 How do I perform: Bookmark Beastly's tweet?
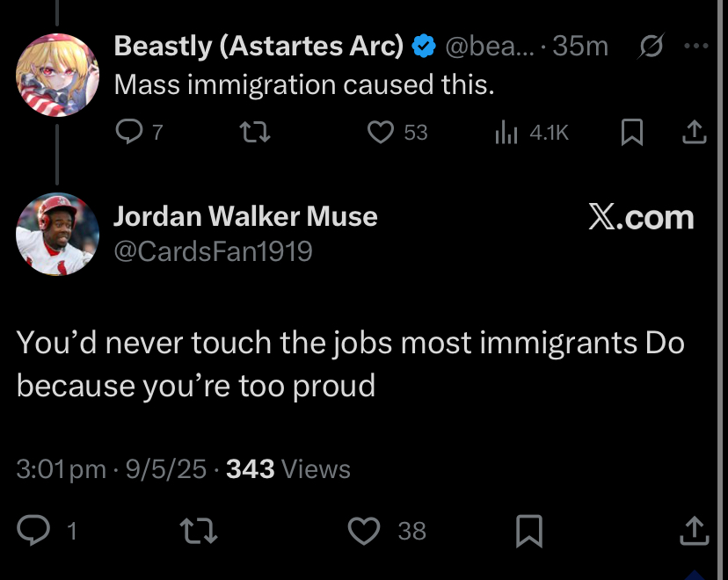click(632, 132)
